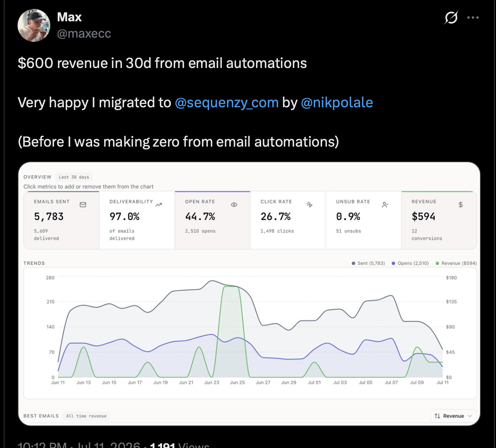Toggle the Click Rate metric card
The height and width of the screenshot is (448, 496).
[288, 220]
